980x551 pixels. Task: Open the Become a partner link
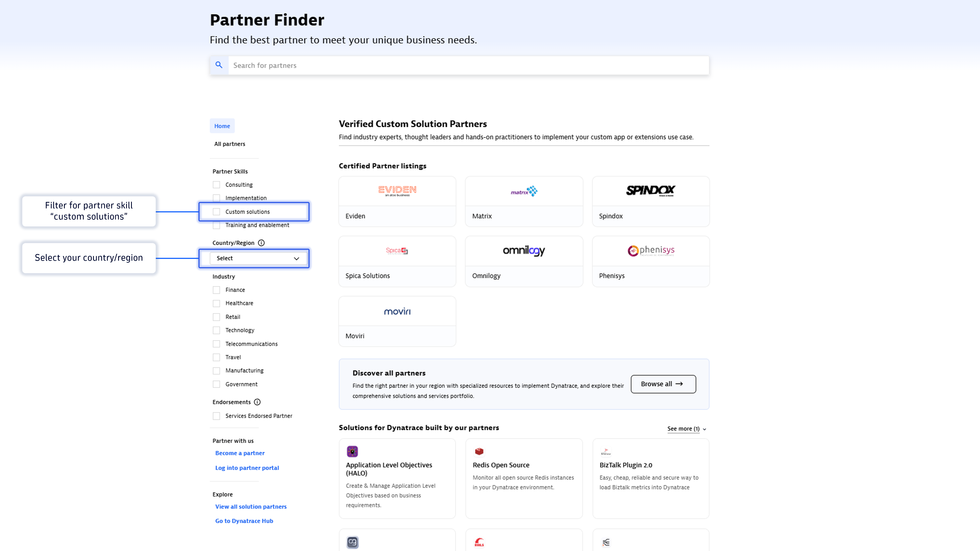[x=240, y=453]
